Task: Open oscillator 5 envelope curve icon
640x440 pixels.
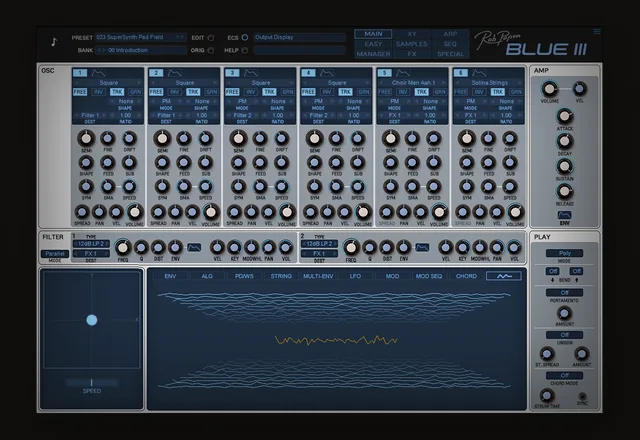Action: (x=403, y=73)
